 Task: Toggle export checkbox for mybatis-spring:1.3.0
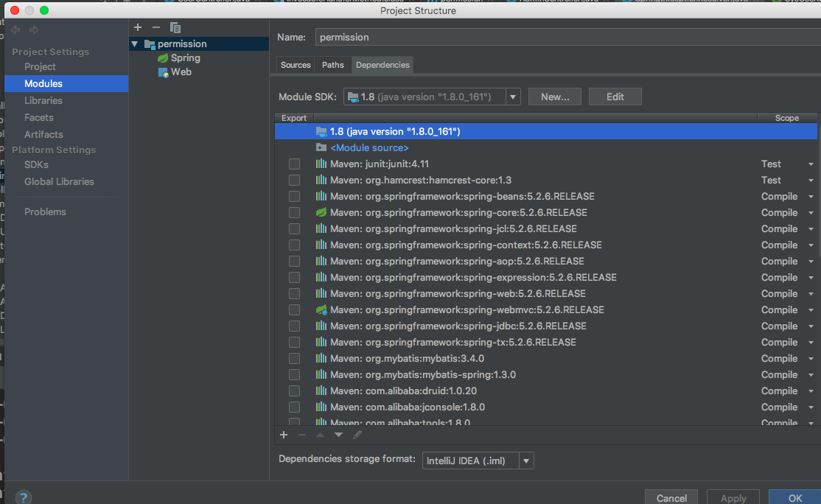(294, 375)
